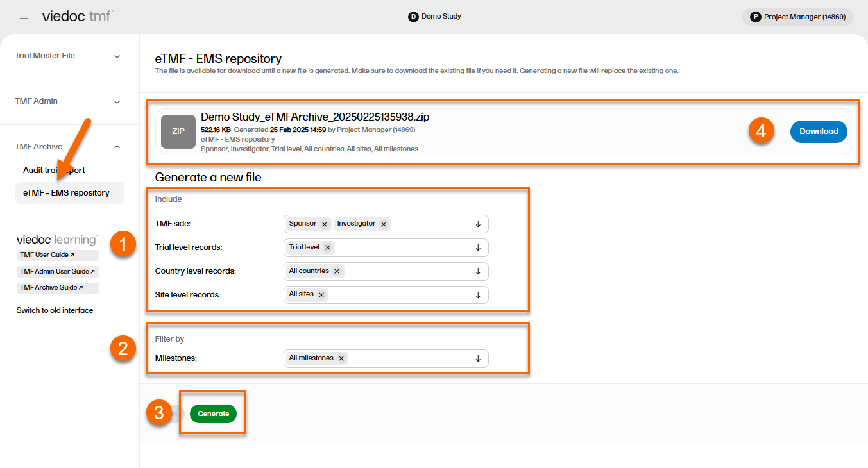Expand the Trial Master File section
Image resolution: width=868 pixels, height=468 pixels.
[117, 56]
